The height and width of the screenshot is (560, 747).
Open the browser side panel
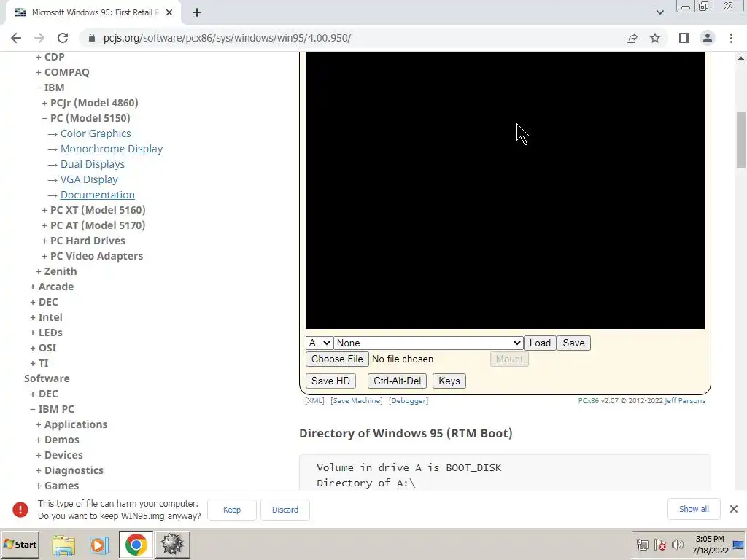[x=684, y=38]
